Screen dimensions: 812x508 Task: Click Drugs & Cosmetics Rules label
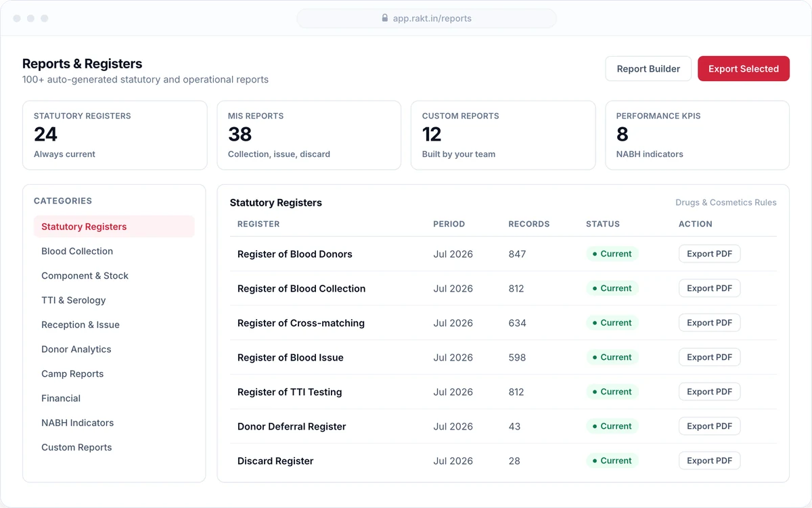pos(726,202)
